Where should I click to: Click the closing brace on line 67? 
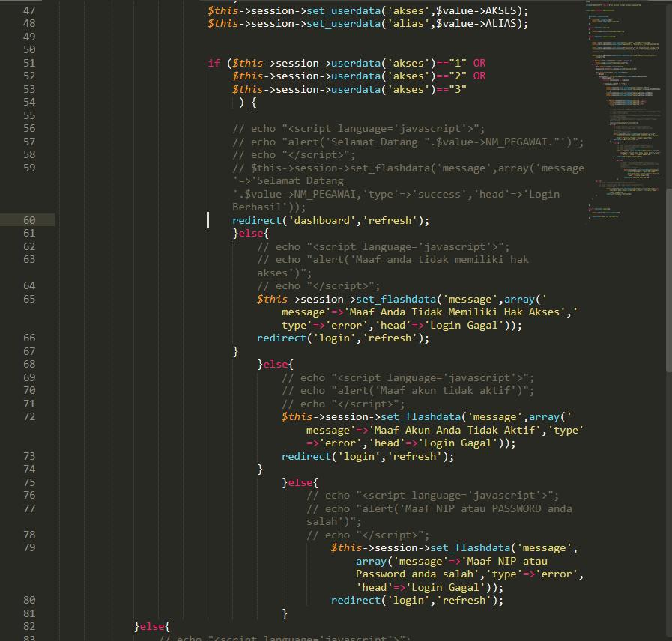pyautogui.click(x=235, y=352)
